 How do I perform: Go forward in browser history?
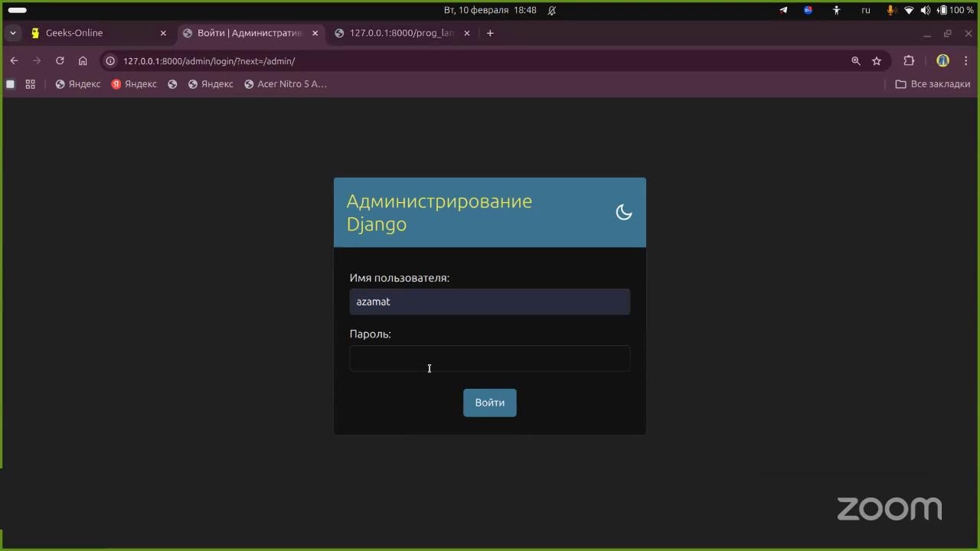tap(37, 61)
